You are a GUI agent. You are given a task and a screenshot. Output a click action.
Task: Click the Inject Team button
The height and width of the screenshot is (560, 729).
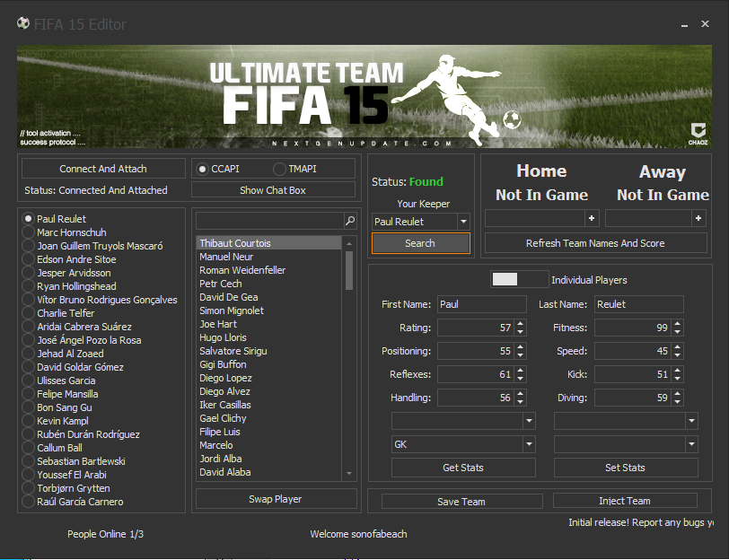point(625,501)
